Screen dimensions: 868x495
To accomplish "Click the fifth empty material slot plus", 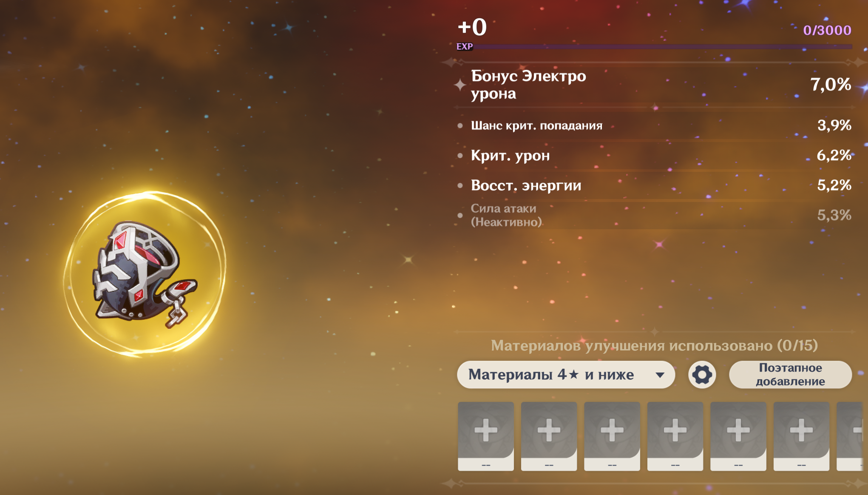I will 738,430.
